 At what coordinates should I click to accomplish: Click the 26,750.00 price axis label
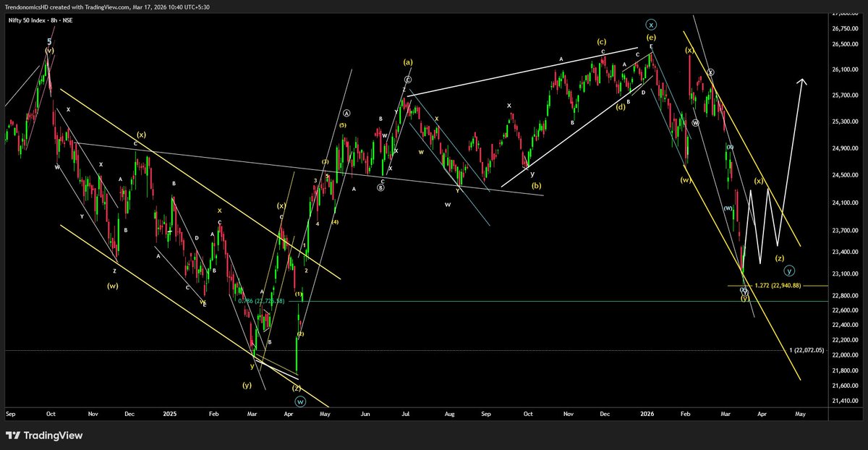tap(846, 29)
